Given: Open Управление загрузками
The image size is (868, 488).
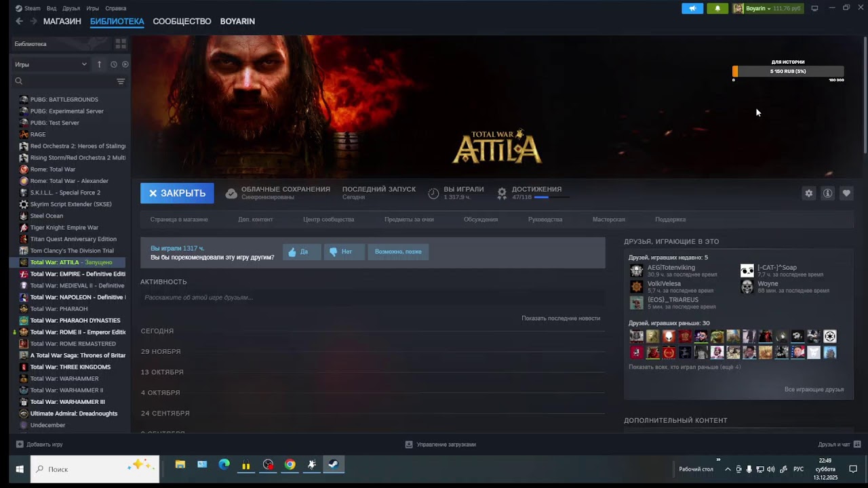Looking at the screenshot, I should pyautogui.click(x=441, y=445).
